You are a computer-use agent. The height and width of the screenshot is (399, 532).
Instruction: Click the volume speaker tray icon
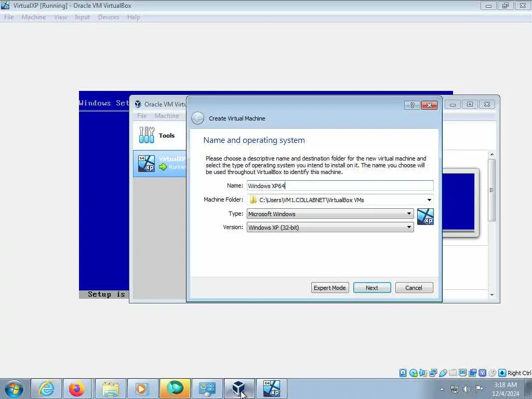[467, 389]
